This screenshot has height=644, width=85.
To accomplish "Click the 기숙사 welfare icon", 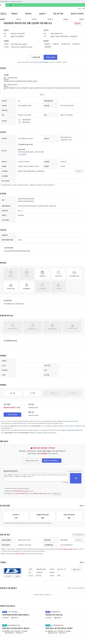I will 27,274.
